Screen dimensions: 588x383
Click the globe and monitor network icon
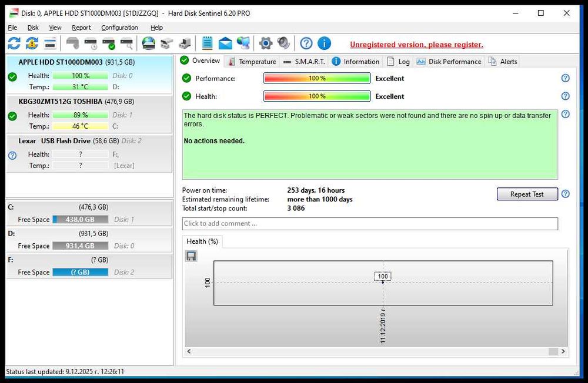click(243, 43)
